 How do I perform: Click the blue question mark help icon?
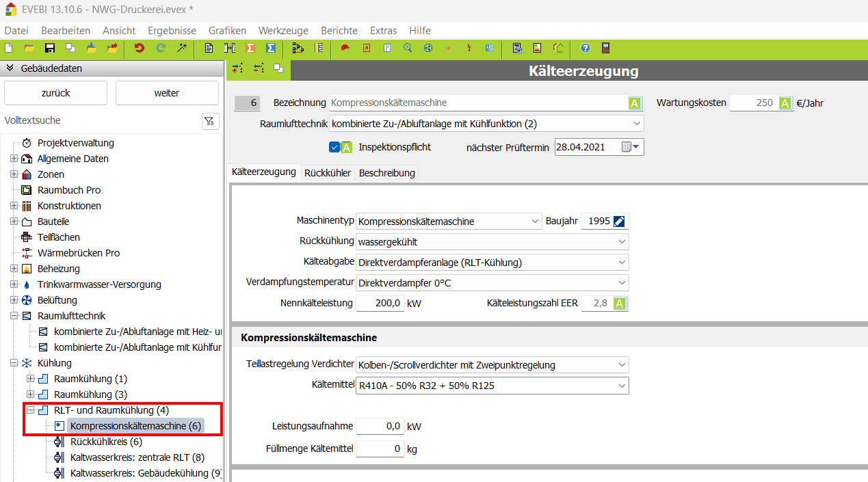point(586,48)
